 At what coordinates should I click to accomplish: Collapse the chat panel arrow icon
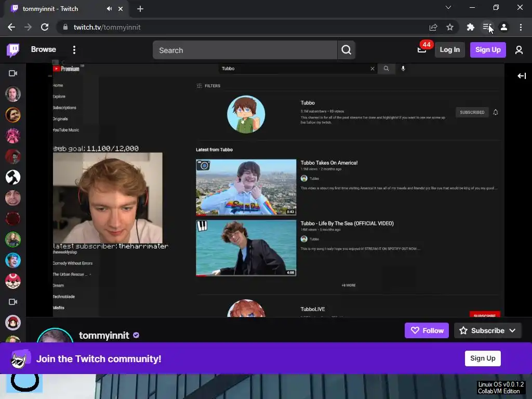522,76
